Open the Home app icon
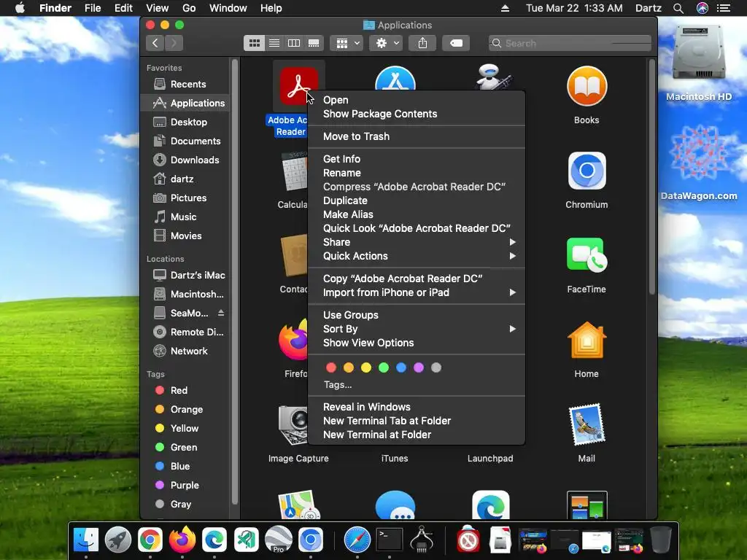Viewport: 747px width, 560px height. 587,341
